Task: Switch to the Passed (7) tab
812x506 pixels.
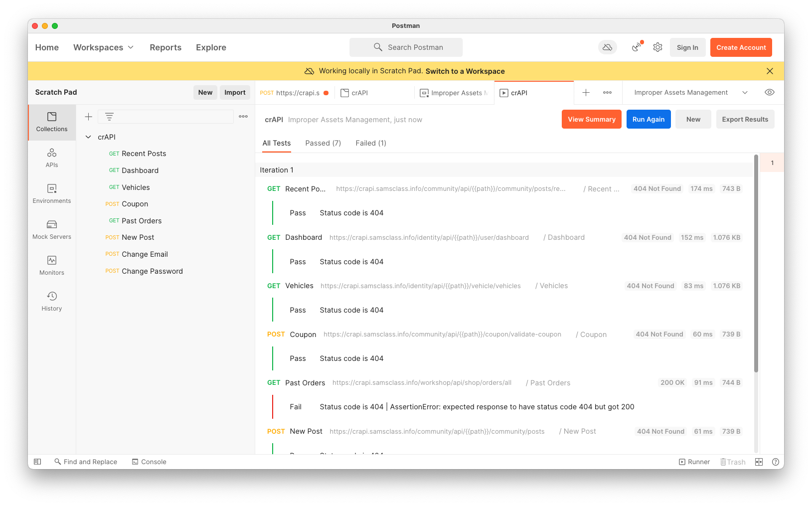Action: [x=323, y=143]
